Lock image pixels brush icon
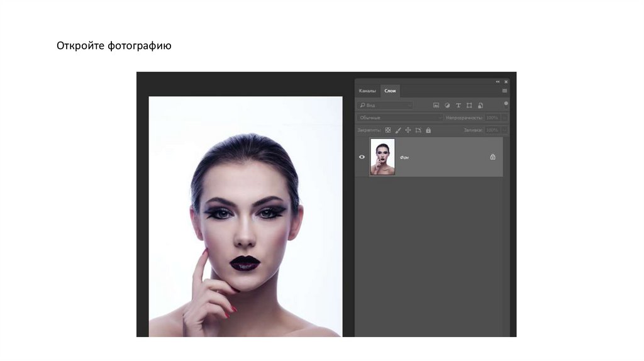 tap(398, 130)
